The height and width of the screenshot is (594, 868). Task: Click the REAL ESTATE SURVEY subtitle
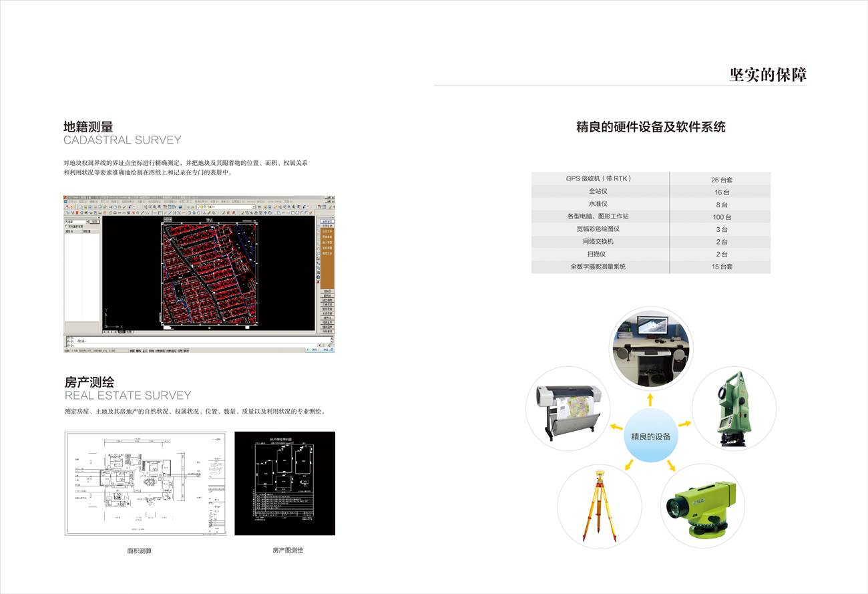(x=128, y=396)
